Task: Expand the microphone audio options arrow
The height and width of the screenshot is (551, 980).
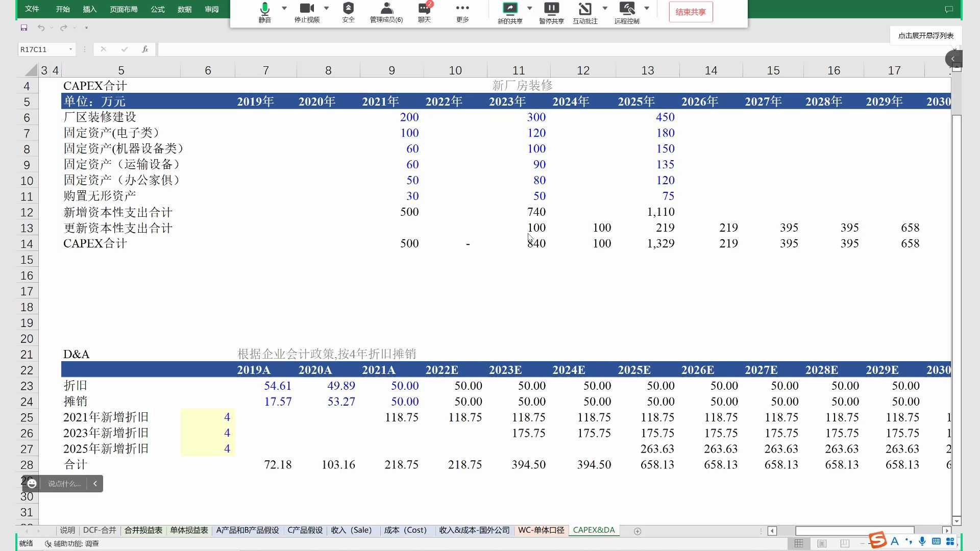Action: tap(284, 8)
